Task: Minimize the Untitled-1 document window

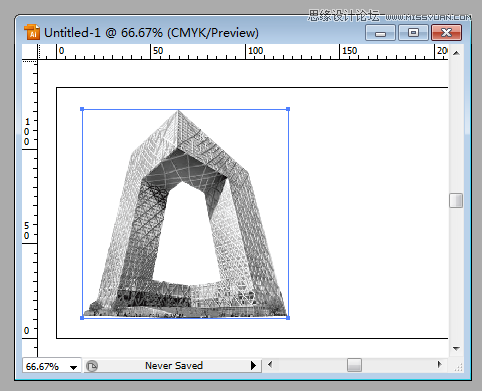Action: pyautogui.click(x=380, y=33)
